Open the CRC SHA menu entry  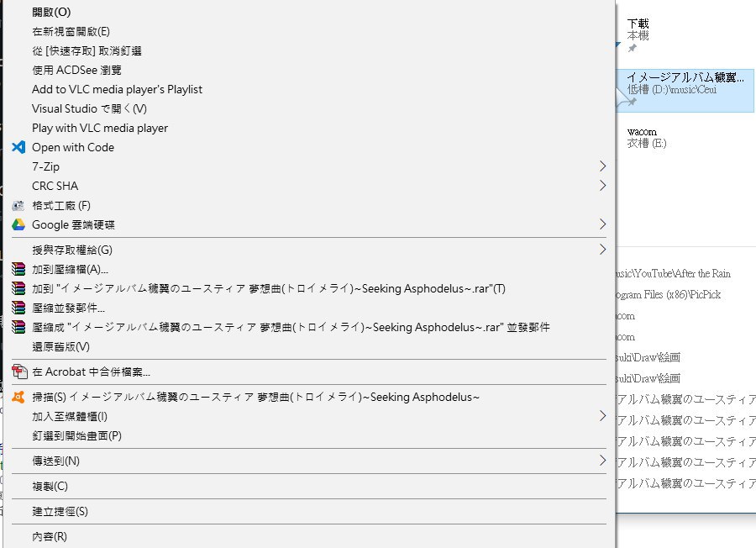(308, 186)
